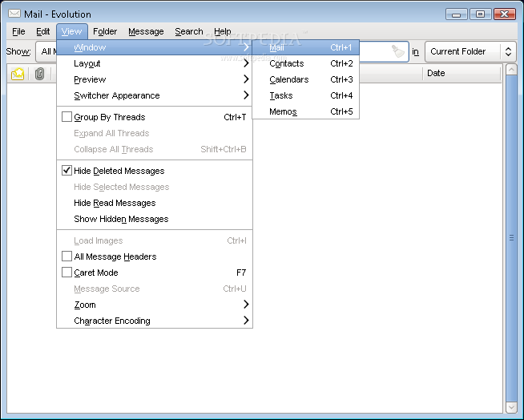
Task: Expand the Layout submenu
Action: coord(155,63)
